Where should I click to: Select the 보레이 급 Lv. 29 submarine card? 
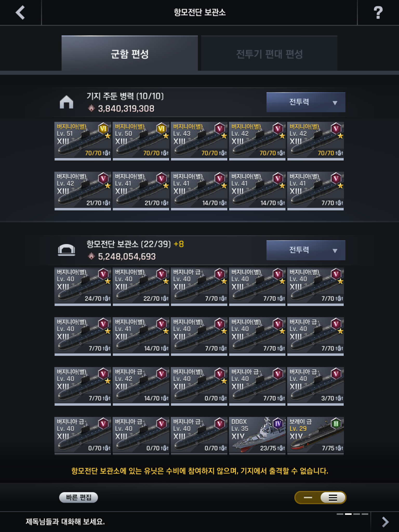315,436
